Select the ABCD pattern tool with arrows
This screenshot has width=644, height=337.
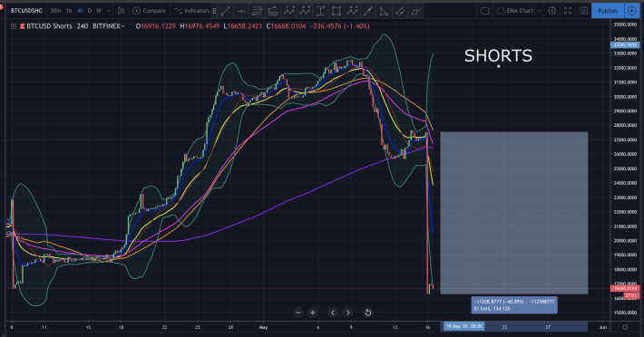pos(288,11)
